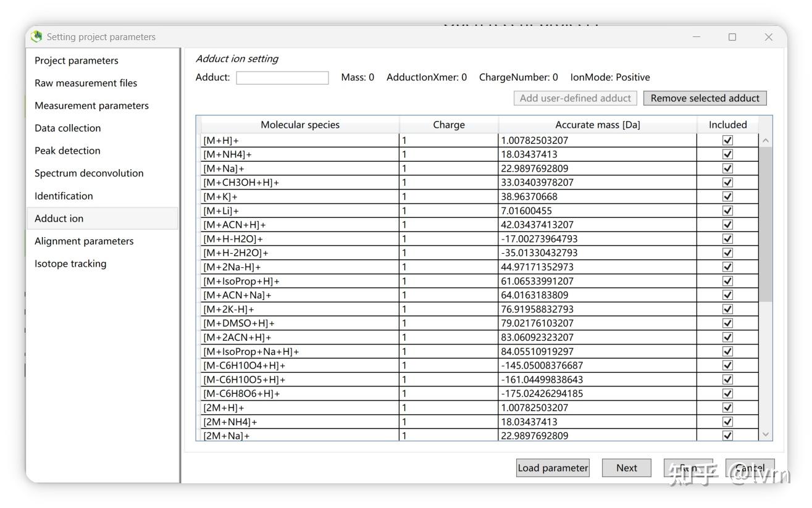The width and height of the screenshot is (812, 508).
Task: Click the Charge column header
Action: tap(449, 125)
